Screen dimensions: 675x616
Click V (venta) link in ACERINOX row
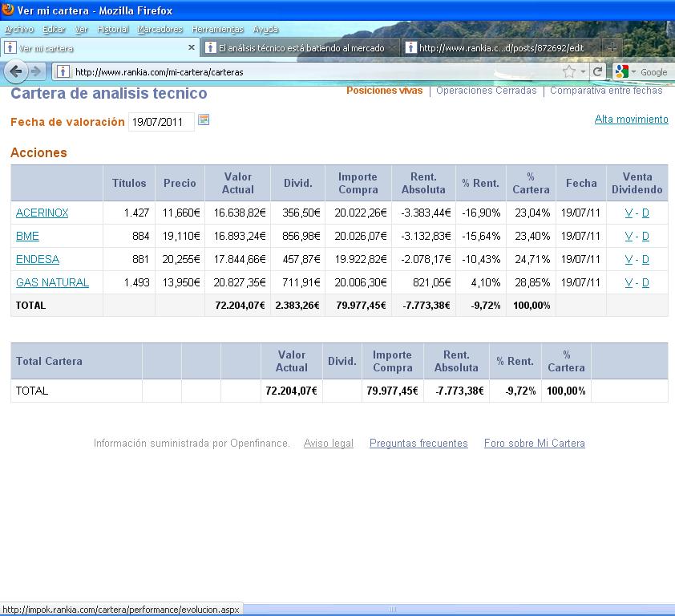coord(629,213)
